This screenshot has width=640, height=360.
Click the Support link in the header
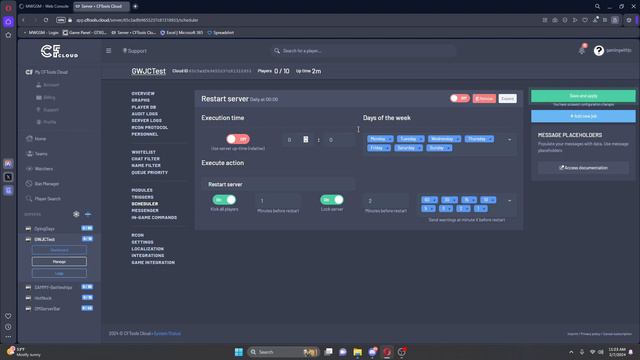click(x=135, y=51)
